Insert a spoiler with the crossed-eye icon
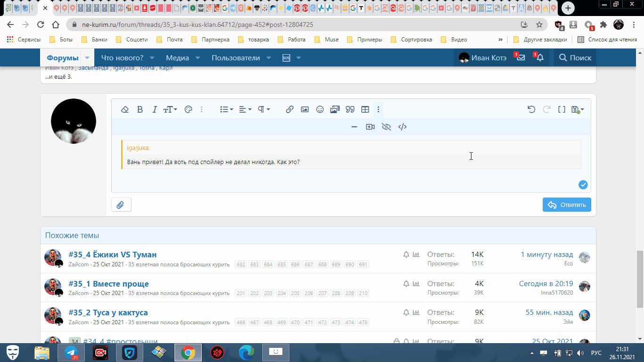Image resolution: width=644 pixels, height=362 pixels. click(387, 127)
